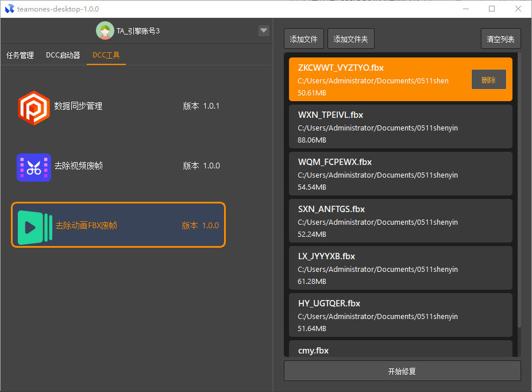Click the file list vertical scrollbar
532x392 pixels.
click(x=518, y=190)
